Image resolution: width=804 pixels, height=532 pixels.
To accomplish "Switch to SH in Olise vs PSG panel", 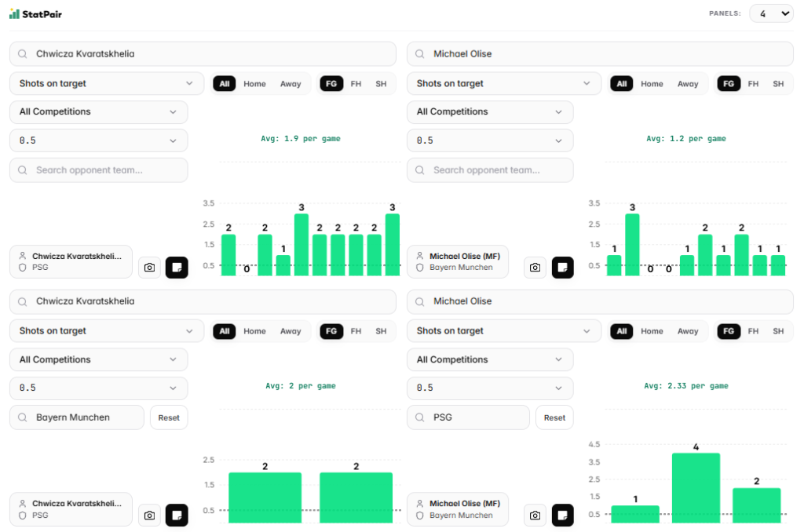I will coord(778,331).
